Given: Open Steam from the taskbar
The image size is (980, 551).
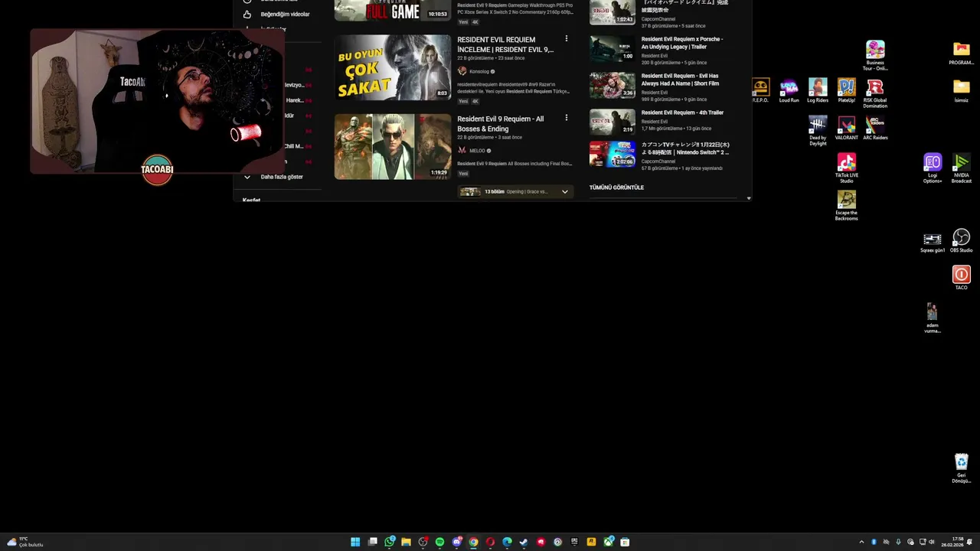Looking at the screenshot, I should click(524, 542).
